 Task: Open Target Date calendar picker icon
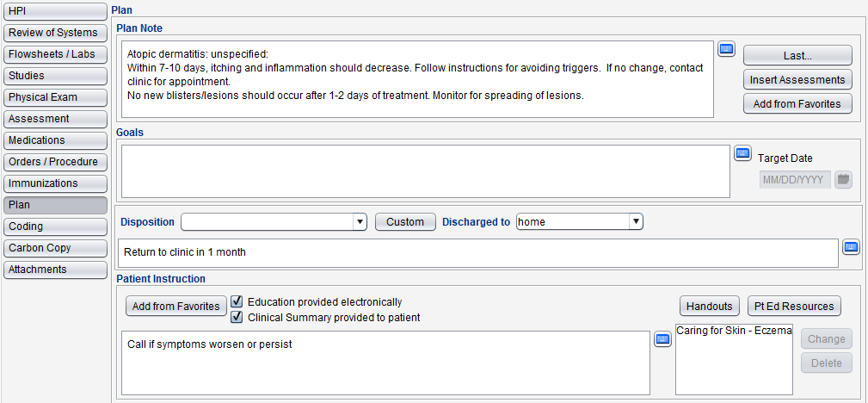coord(844,180)
